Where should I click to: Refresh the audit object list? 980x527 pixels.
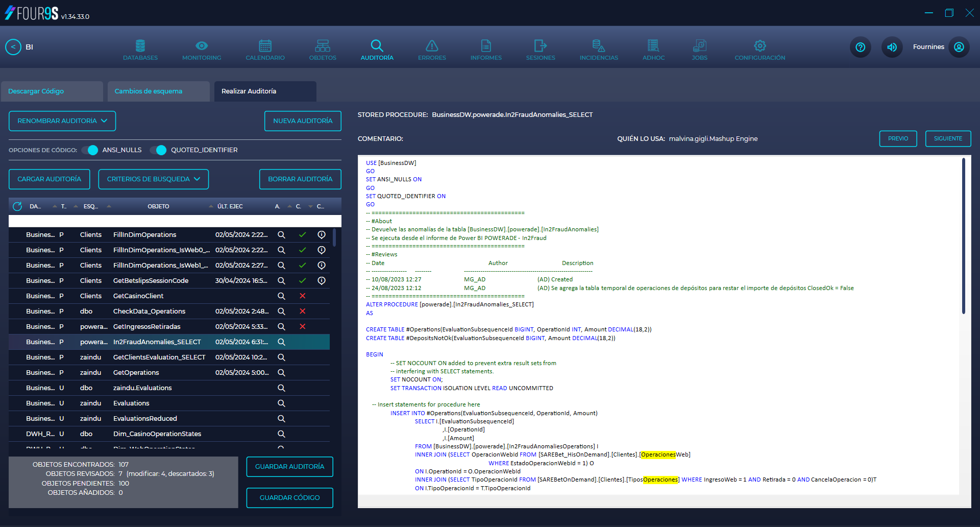click(x=17, y=206)
